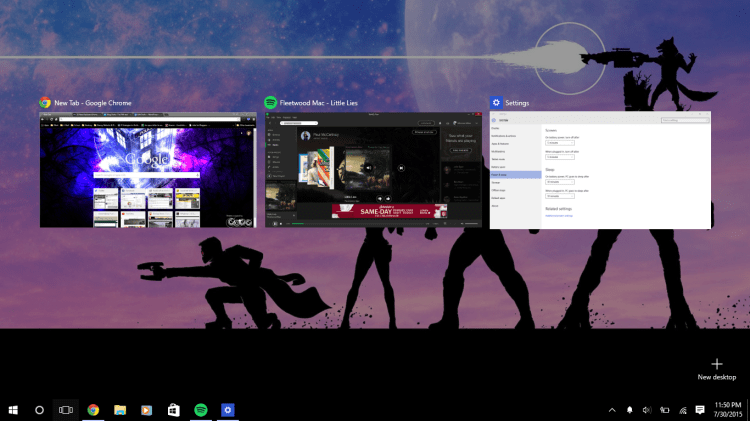
Task: Click the bell notification tray icon
Action: tap(629, 410)
